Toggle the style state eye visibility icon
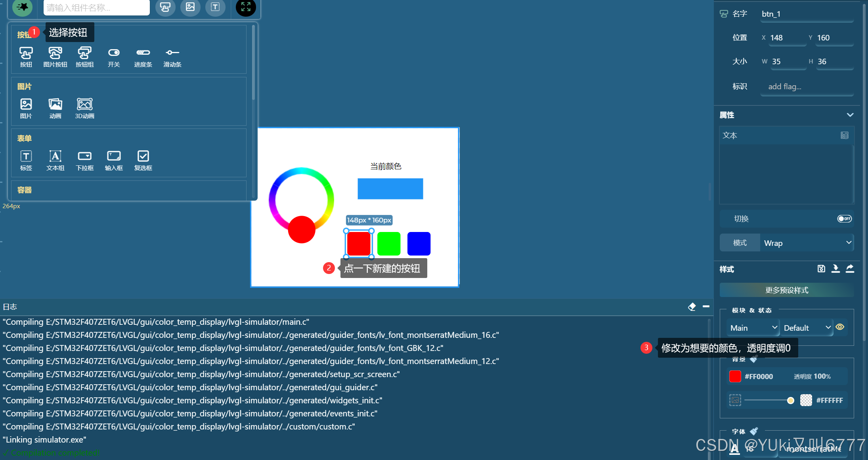This screenshot has width=868, height=460. [x=840, y=327]
